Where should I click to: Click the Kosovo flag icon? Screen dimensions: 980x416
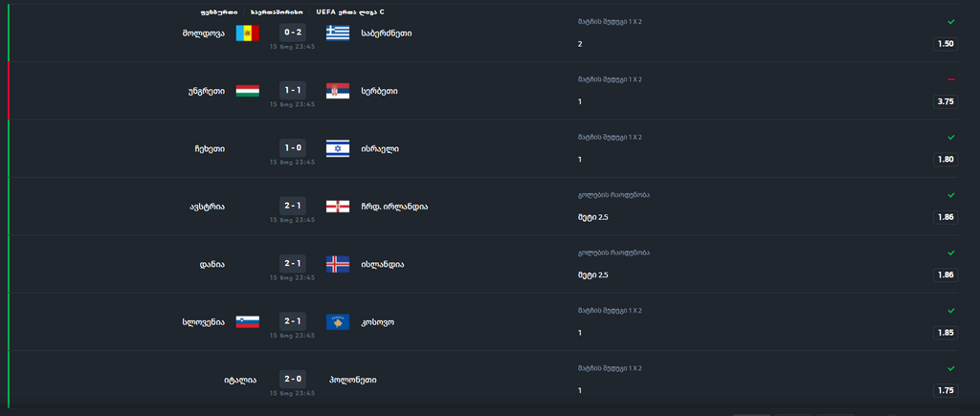tap(338, 322)
